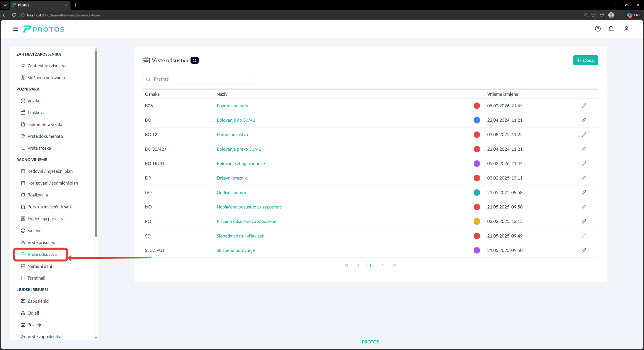Click pencil icon for Državni praznik row
The image size is (644, 350).
[584, 178]
